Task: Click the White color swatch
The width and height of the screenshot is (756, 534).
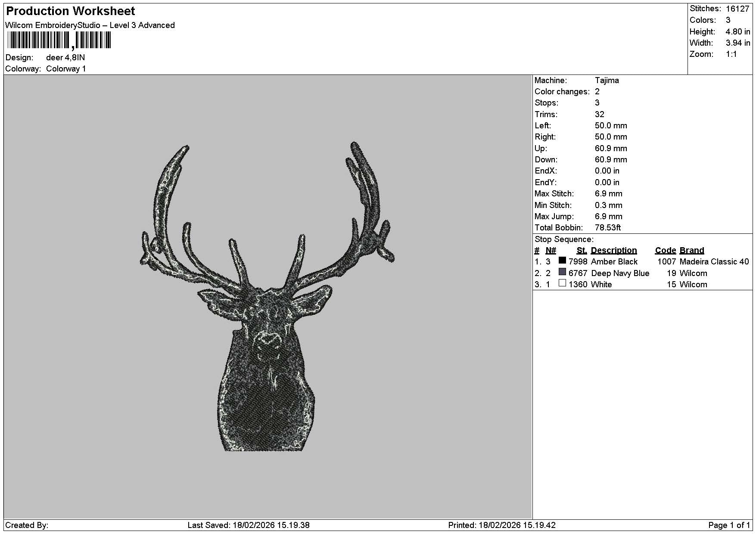Action: coord(562,283)
